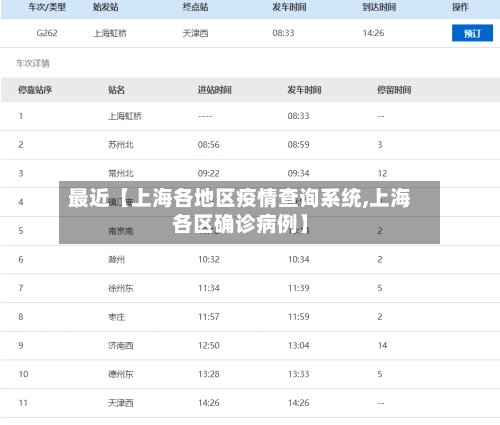Click arrival time 10:32 for 滁州
Screen dimensions: 500x425
coord(209,259)
